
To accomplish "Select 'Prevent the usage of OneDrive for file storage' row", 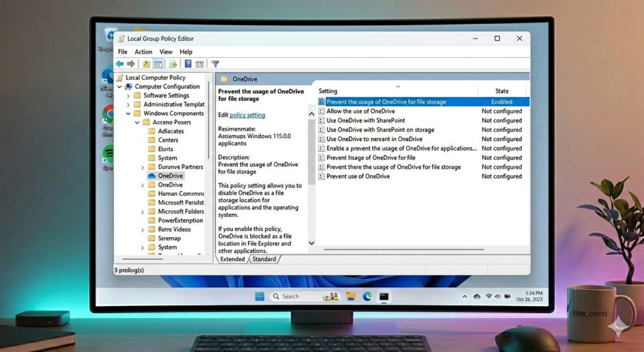I will coord(423,101).
